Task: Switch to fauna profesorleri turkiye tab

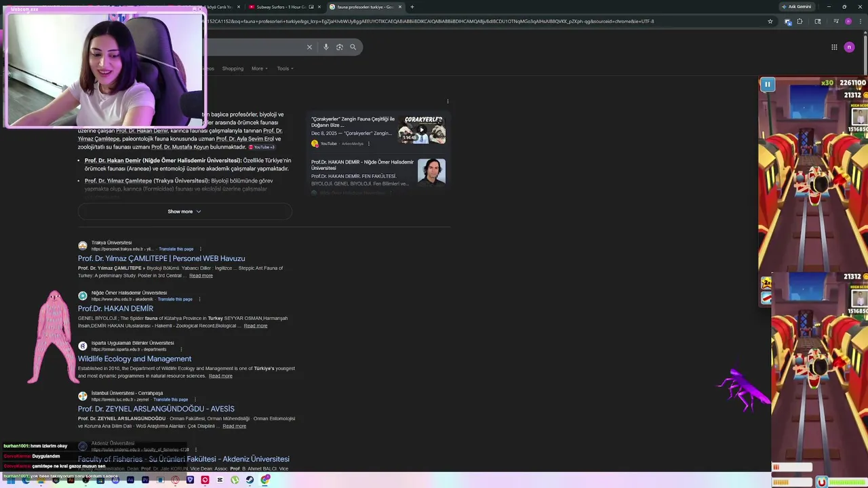Action: [365, 7]
